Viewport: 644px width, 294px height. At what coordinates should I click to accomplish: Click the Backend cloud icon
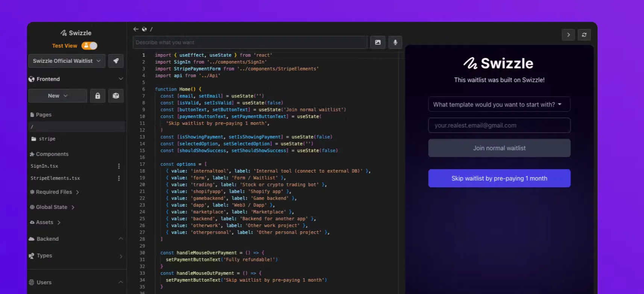(32, 239)
